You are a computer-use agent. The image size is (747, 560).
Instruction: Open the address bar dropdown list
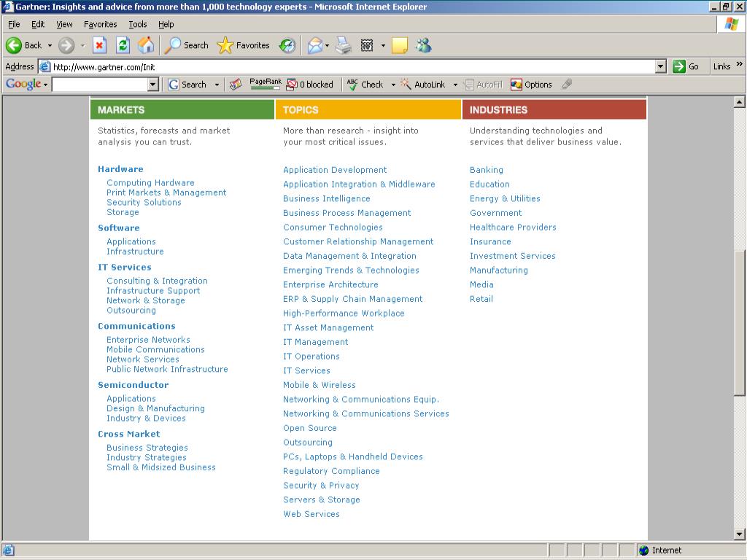point(661,66)
